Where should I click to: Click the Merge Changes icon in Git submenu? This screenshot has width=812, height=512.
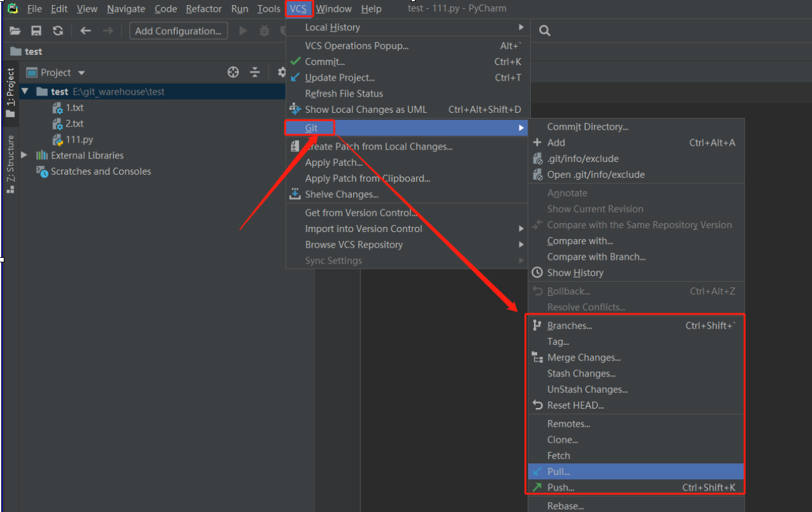click(538, 358)
